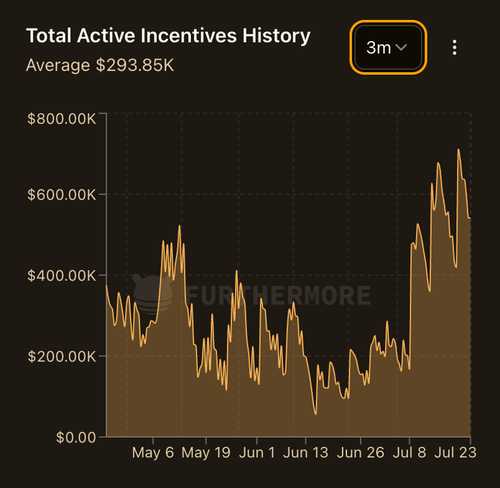Click the $0.00 y-axis label
Viewport: 500px width, 488px height.
[x=76, y=437]
